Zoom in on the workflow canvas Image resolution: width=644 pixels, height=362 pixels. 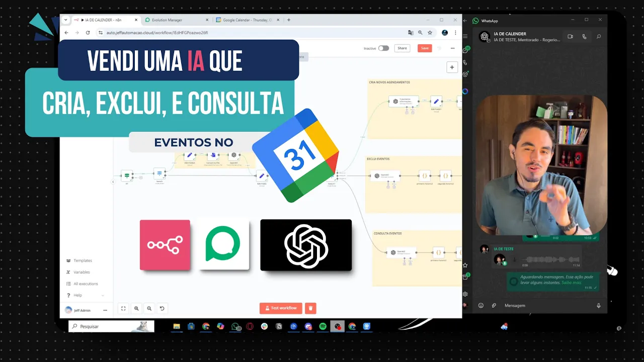click(x=136, y=308)
